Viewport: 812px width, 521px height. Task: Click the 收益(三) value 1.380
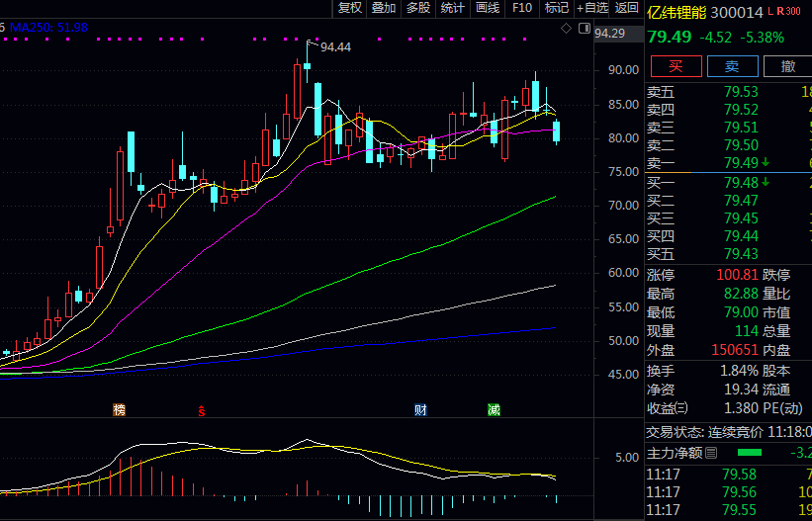point(741,407)
